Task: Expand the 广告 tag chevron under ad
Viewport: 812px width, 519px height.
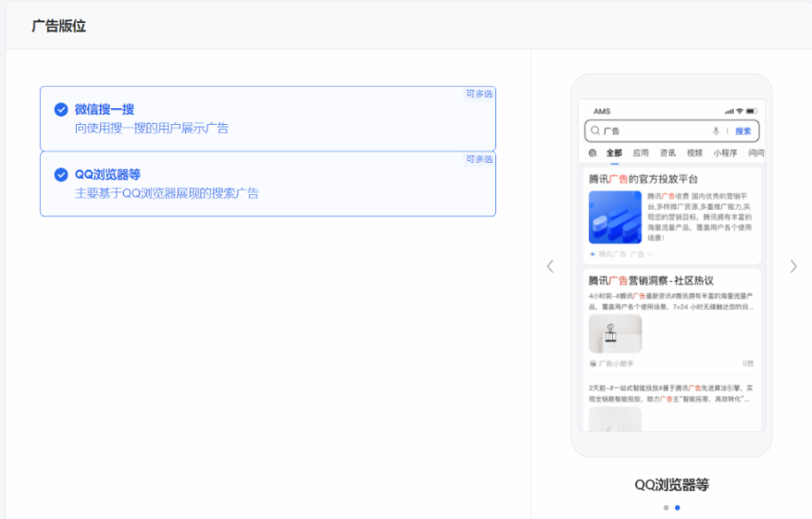Action: click(x=650, y=254)
